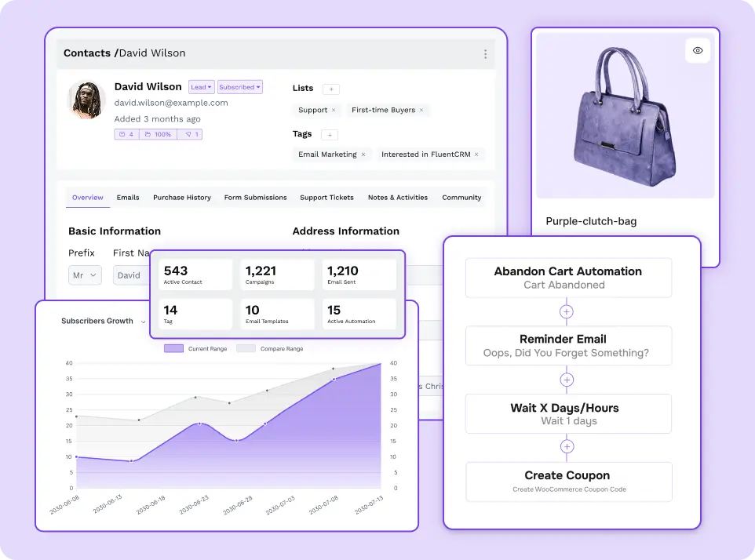Open the Mr prefix combo box
755x560 pixels.
85,275
